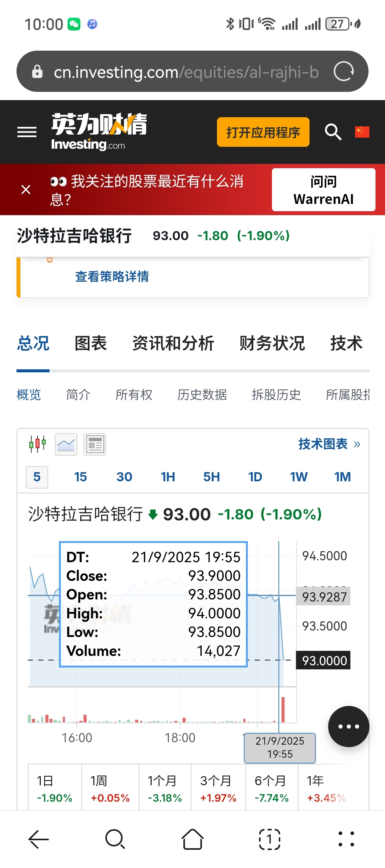Image resolution: width=385 pixels, height=868 pixels.
Task: Open 查看策略详情 link
Action: tap(112, 276)
